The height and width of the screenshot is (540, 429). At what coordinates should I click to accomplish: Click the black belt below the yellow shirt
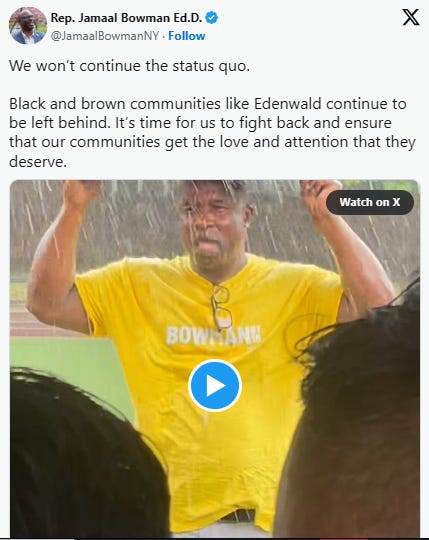(238, 516)
